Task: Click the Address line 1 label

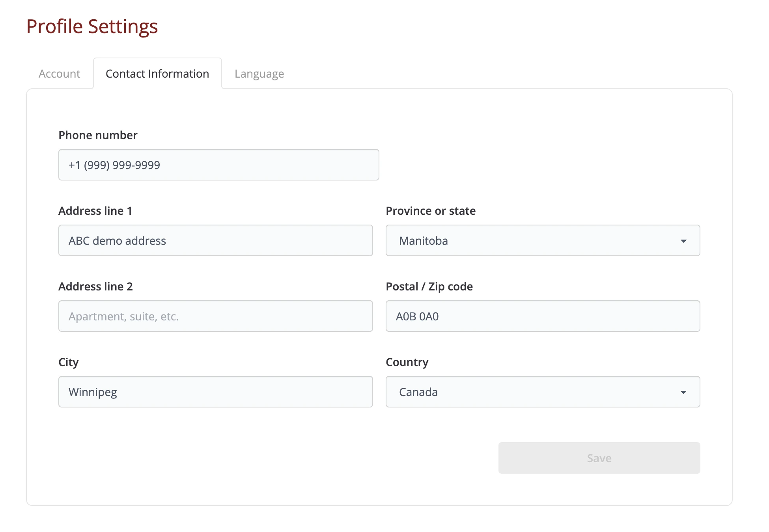Action: click(x=95, y=211)
